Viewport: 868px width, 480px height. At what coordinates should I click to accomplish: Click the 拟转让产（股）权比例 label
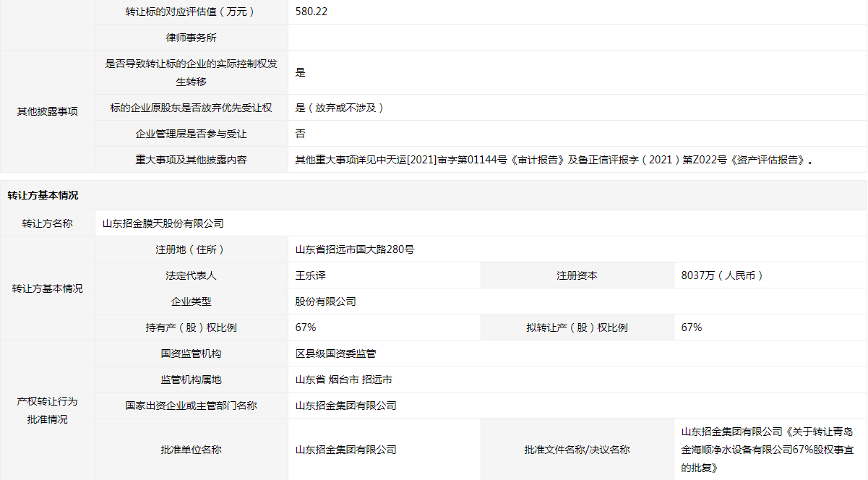point(577,327)
